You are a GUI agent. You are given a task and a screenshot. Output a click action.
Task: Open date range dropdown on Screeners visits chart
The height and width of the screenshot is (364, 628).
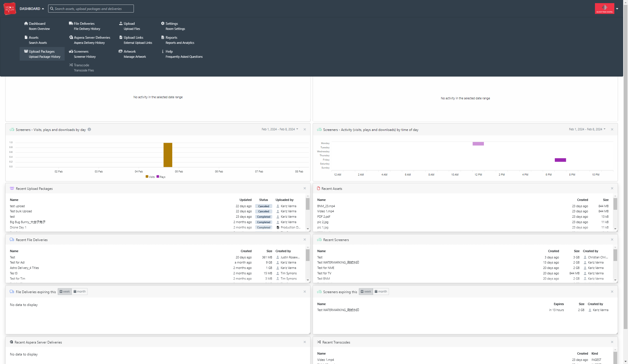tap(280, 129)
